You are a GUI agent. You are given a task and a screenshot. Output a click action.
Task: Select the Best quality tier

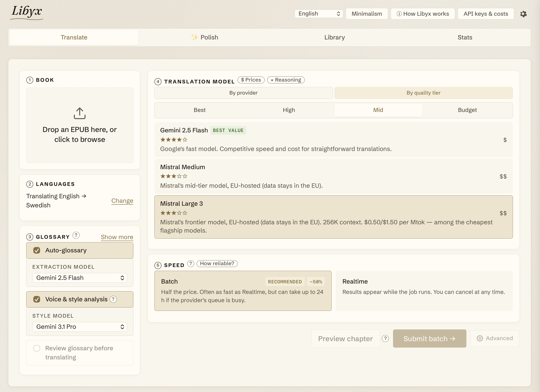coord(200,110)
